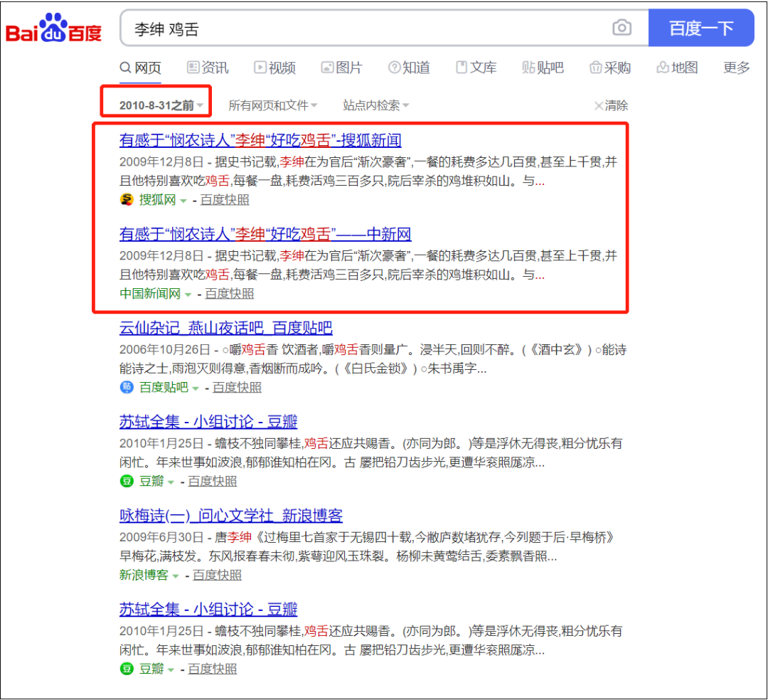Click the 贴吧 favicon beside 百度贴吧
This screenshot has height=700, width=768.
tap(127, 387)
